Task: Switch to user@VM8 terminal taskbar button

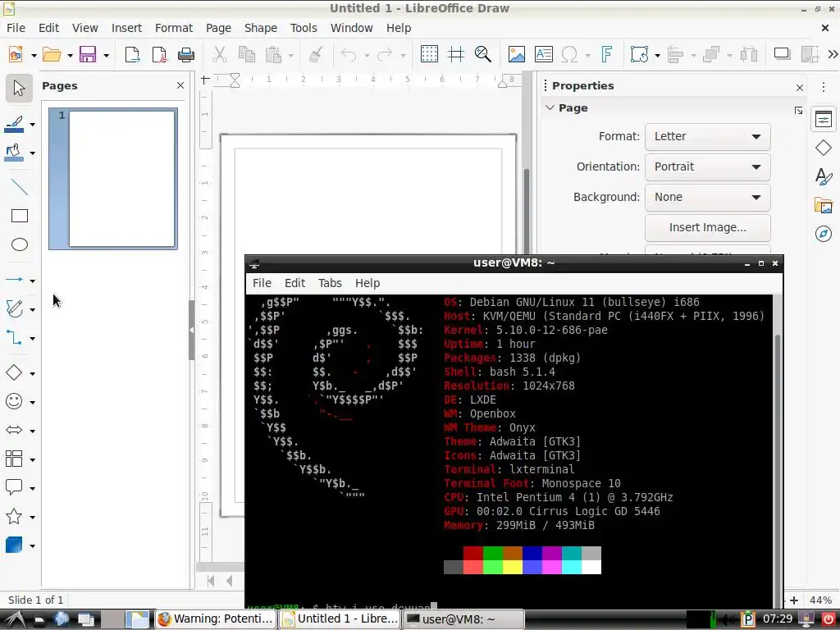Action: 463,619
